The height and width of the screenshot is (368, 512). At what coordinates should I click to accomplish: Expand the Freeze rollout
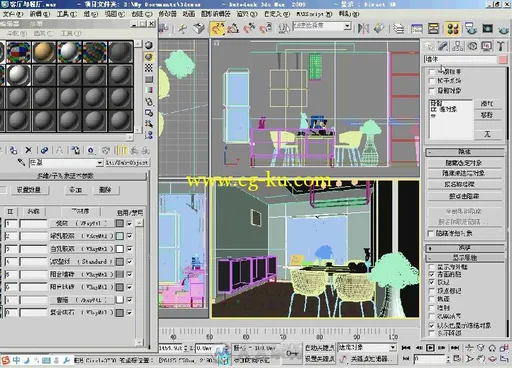(465, 248)
